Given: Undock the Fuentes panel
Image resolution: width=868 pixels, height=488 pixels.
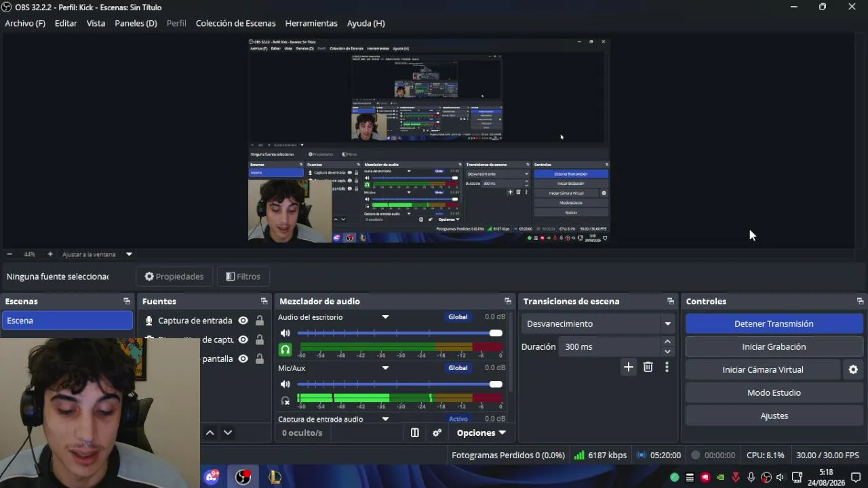Looking at the screenshot, I should [x=264, y=301].
